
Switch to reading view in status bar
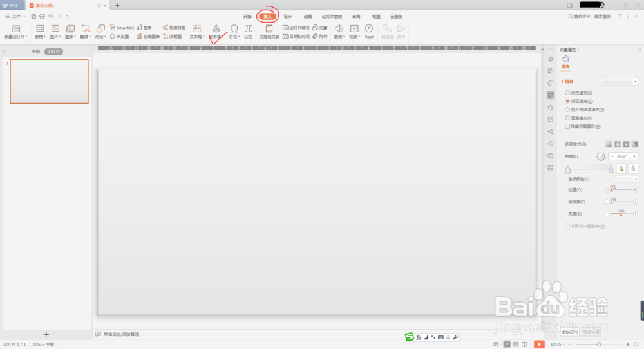coord(524,344)
